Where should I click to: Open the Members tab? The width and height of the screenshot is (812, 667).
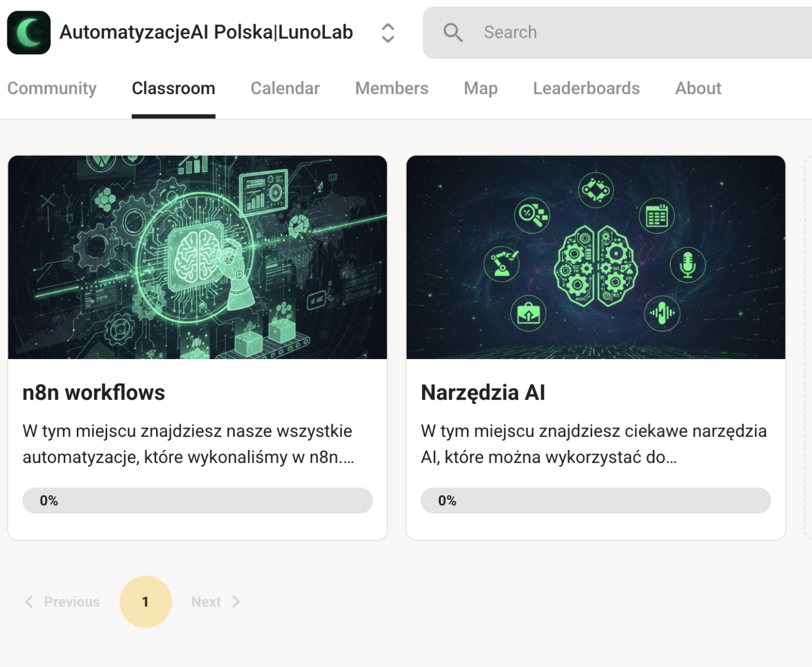point(391,89)
